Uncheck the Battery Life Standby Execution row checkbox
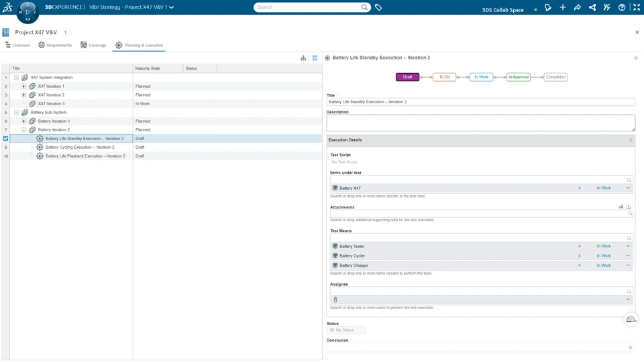644x362 pixels. click(x=5, y=139)
